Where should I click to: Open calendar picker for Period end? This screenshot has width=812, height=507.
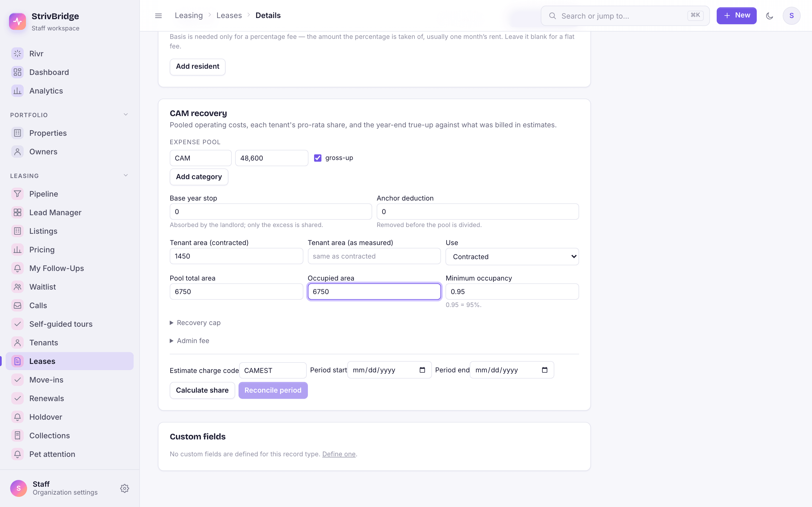coord(545,370)
